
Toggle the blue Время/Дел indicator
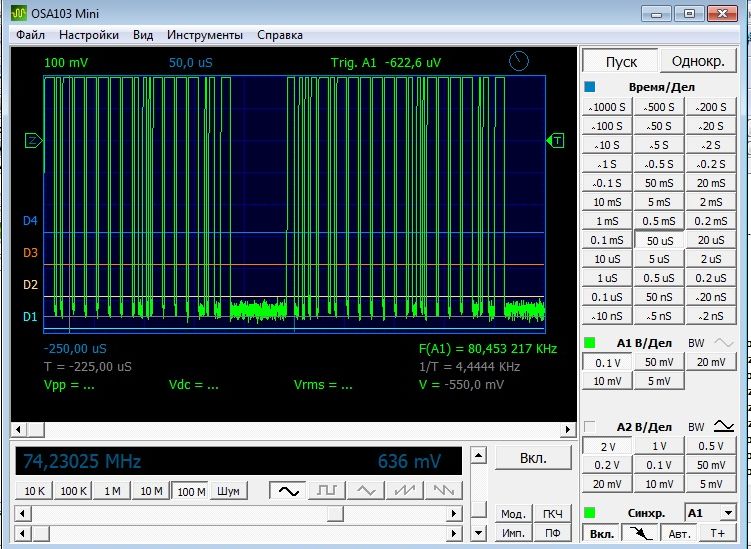[x=590, y=87]
